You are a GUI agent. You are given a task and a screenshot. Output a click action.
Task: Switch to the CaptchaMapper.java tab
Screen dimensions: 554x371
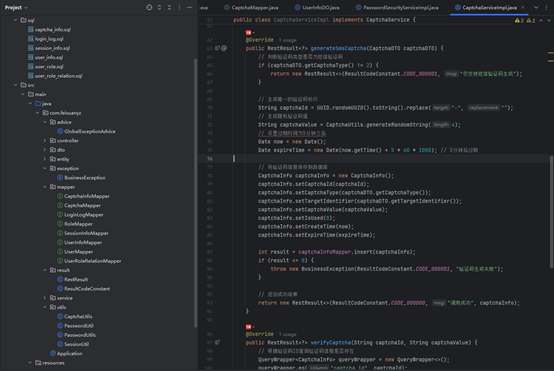coord(252,7)
